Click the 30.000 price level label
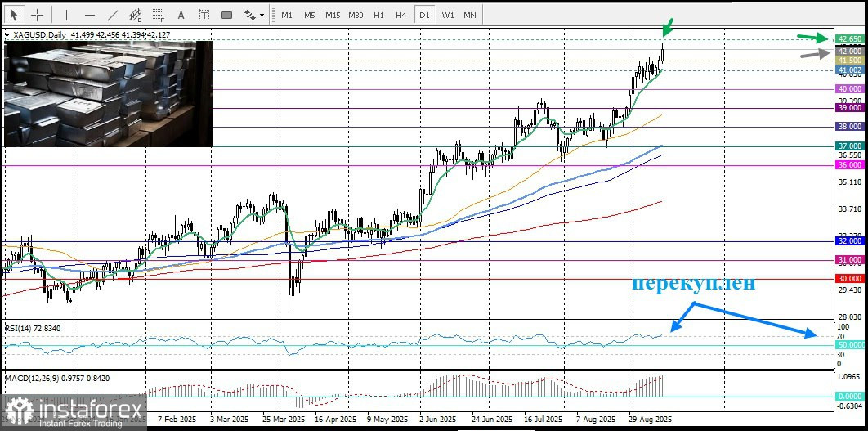This screenshot has height=431, width=868. point(849,279)
